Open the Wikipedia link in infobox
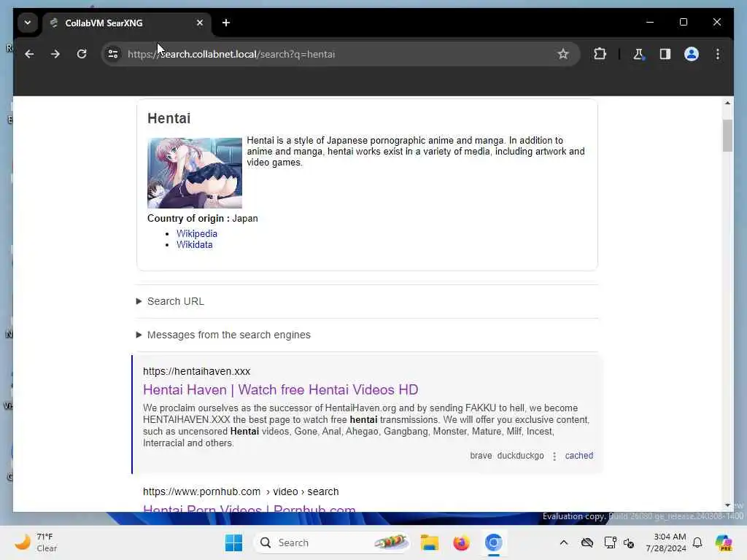 pos(197,234)
